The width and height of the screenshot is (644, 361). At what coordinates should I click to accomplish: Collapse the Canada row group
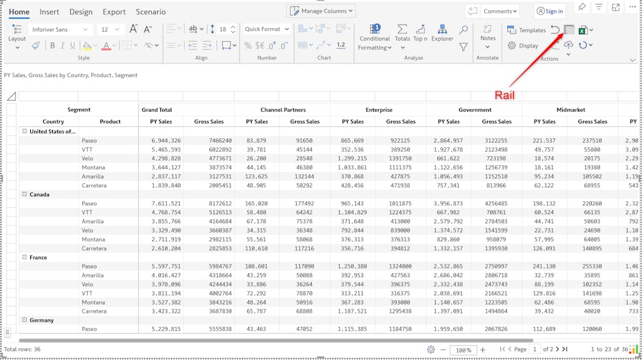[x=24, y=194]
